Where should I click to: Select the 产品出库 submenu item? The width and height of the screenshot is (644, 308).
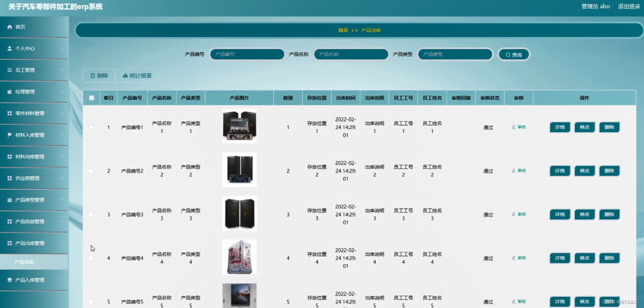click(34, 262)
